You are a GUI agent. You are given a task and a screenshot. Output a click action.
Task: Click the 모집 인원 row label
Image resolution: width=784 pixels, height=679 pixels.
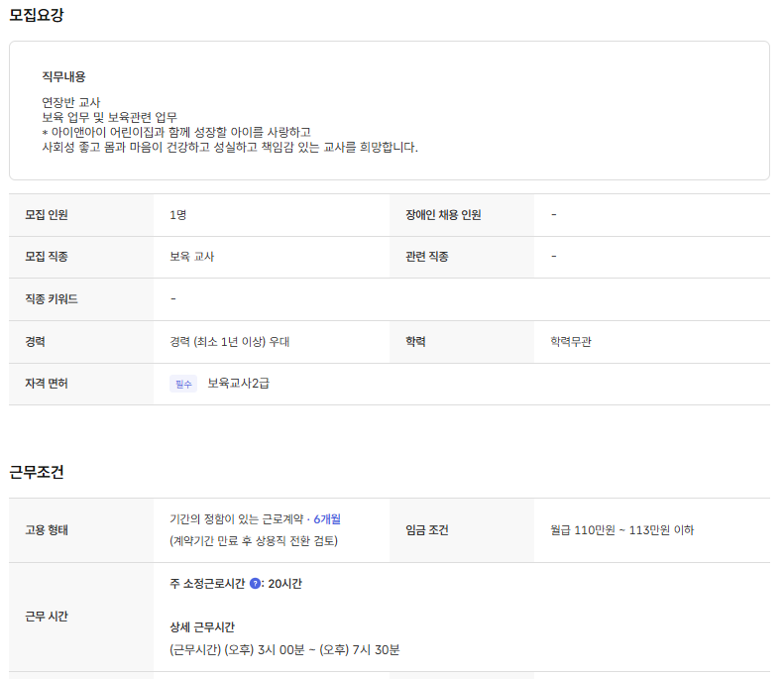point(47,215)
